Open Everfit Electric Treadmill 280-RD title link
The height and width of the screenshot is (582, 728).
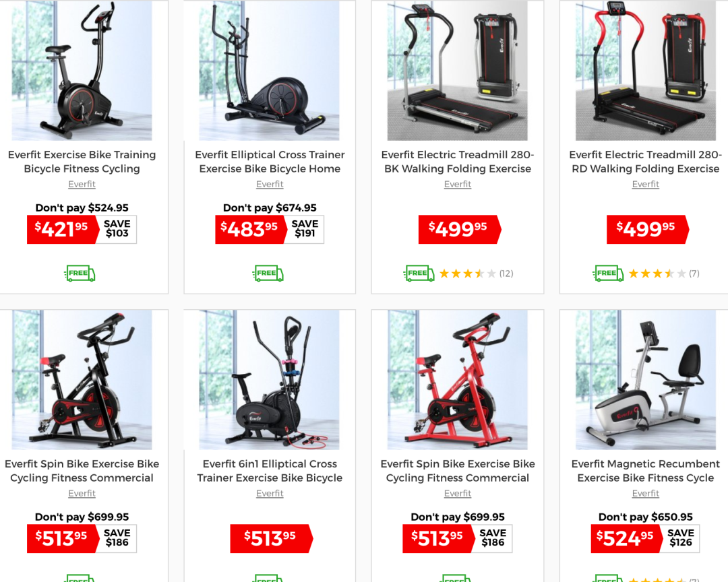(645, 162)
